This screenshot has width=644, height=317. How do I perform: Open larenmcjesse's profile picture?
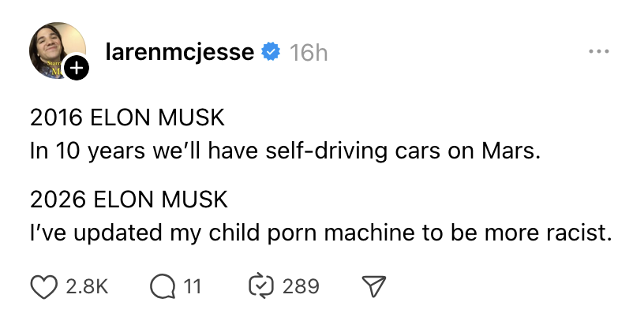57,50
